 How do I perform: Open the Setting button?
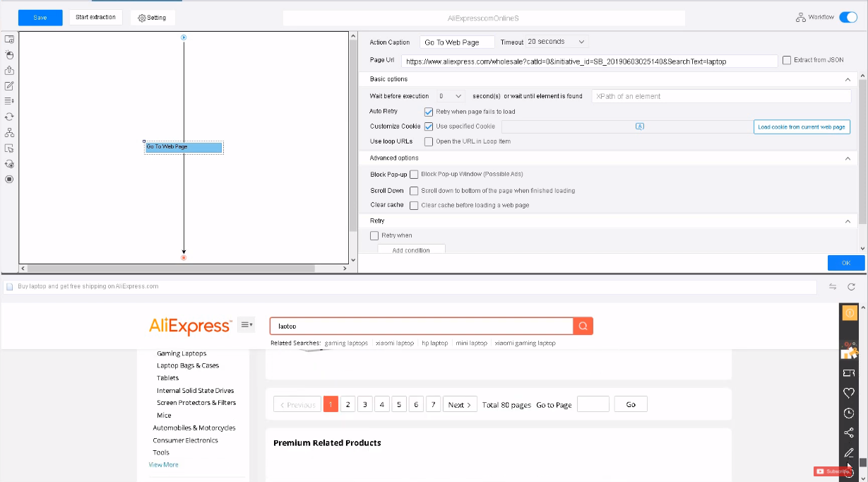tap(153, 18)
